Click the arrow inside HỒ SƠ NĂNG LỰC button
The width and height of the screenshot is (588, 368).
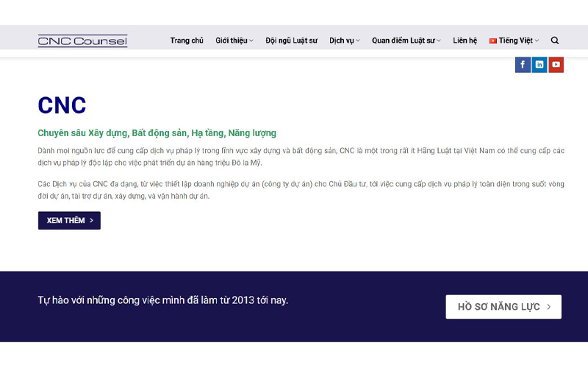tap(549, 307)
